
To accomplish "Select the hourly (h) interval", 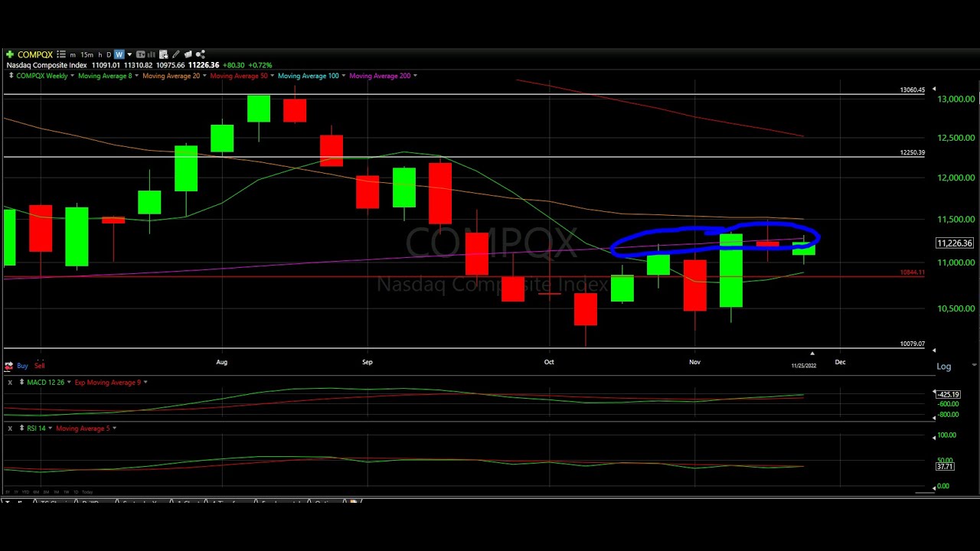I will coord(100,55).
